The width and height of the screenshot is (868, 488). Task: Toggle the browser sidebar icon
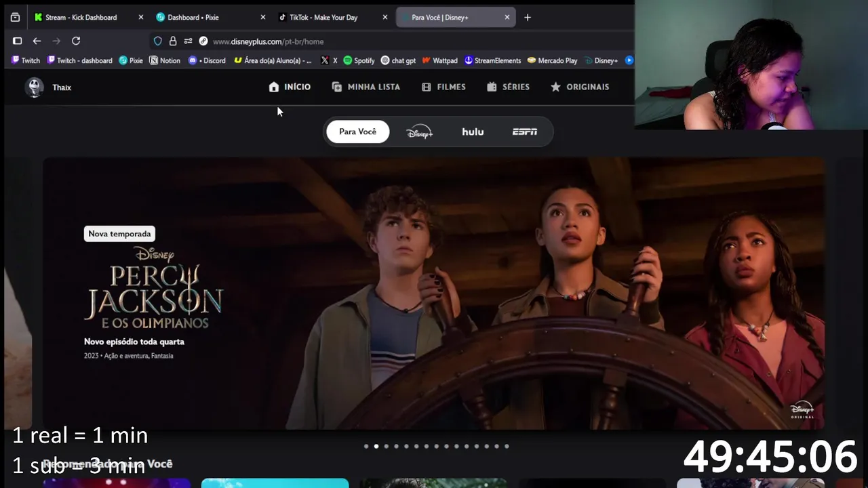pos(17,41)
